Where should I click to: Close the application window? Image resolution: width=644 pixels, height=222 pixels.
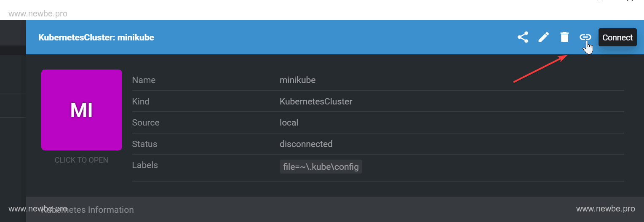pyautogui.click(x=630, y=1)
